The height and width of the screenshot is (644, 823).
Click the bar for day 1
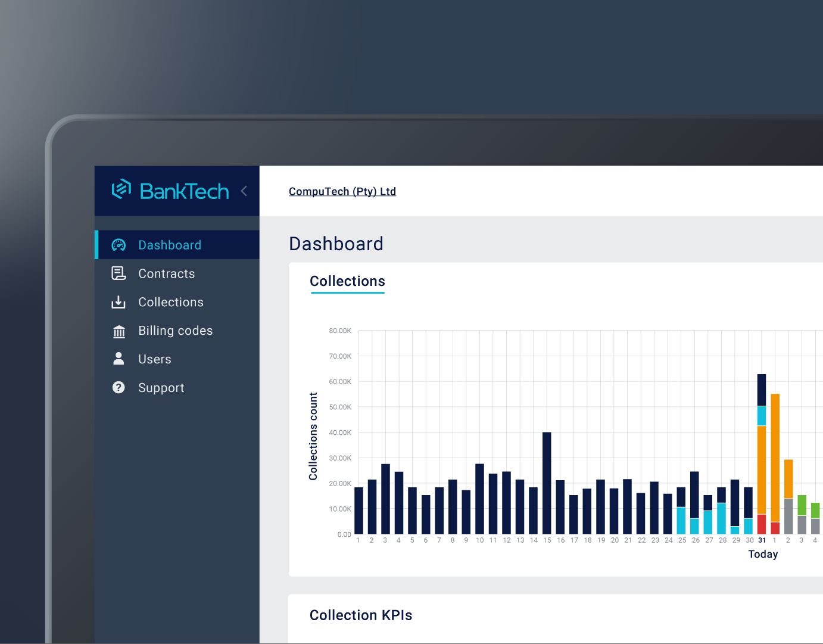358,511
